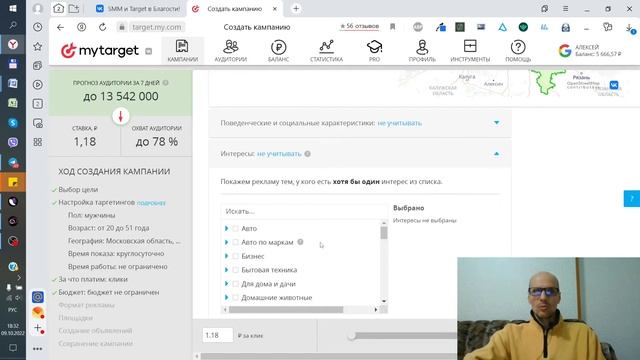Viewport: 640px width, 360px height.
Task: Click не учитывать link for Интересы
Action: pyautogui.click(x=279, y=154)
